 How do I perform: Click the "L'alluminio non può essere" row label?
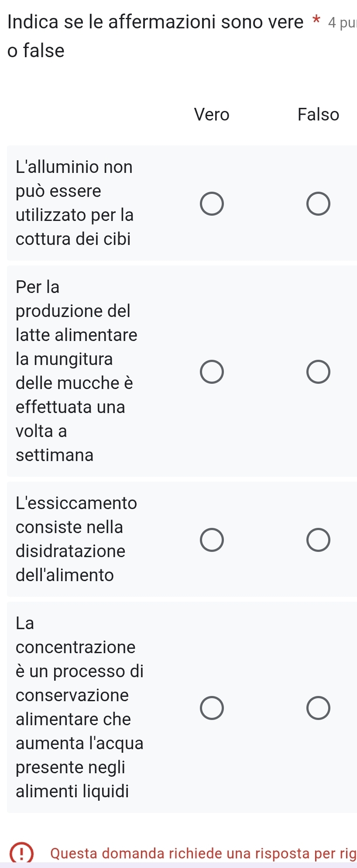pyautogui.click(x=74, y=203)
